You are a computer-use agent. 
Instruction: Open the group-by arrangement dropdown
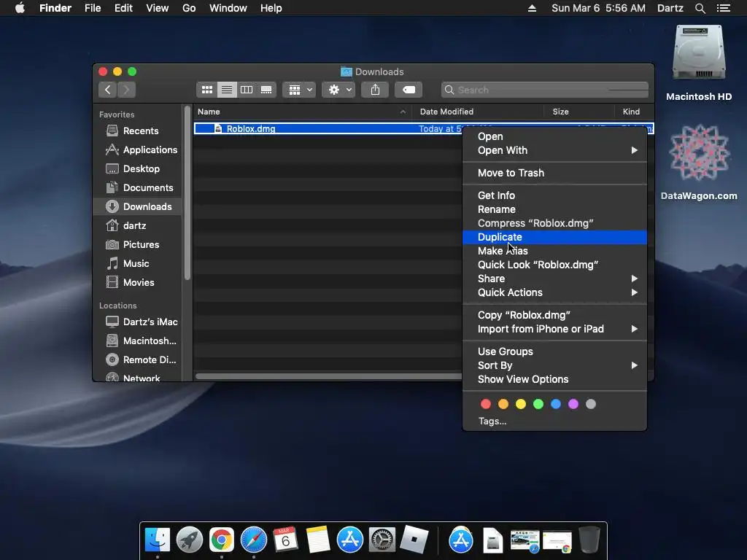point(299,90)
